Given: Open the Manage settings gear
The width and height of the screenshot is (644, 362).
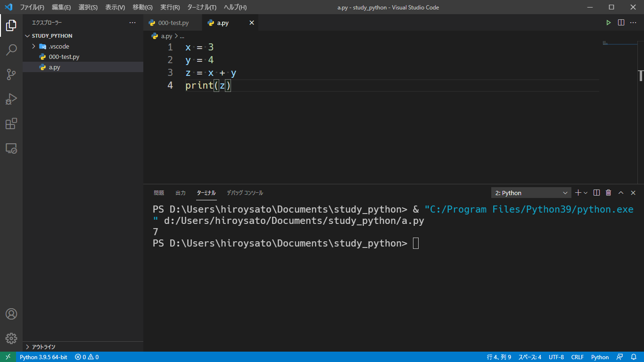Looking at the screenshot, I should (x=11, y=338).
